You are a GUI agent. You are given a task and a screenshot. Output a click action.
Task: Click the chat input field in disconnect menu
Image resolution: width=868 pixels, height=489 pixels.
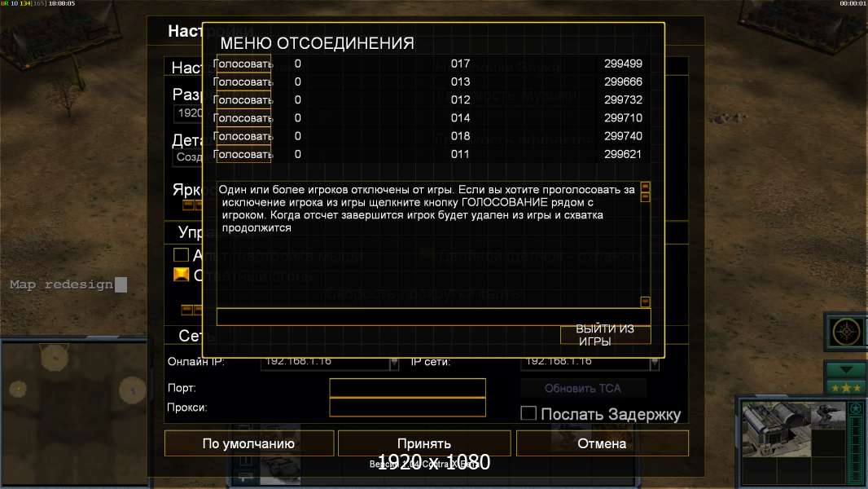(433, 317)
